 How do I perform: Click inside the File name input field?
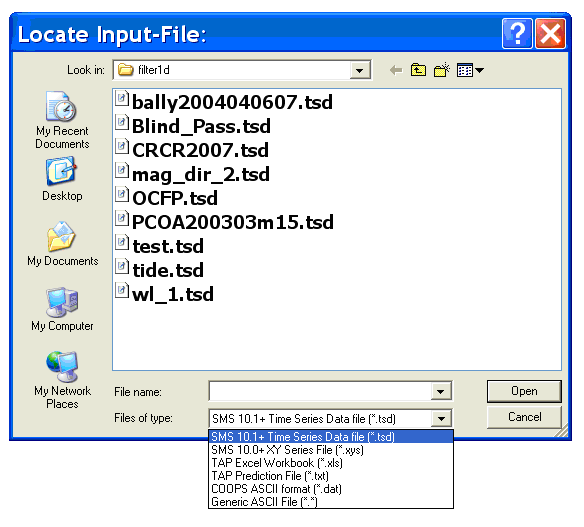(320, 391)
